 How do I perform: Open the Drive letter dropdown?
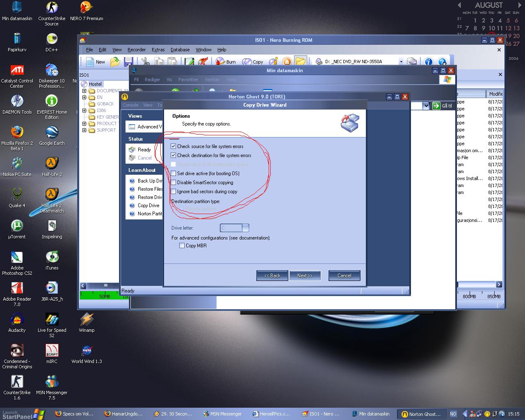245,228
